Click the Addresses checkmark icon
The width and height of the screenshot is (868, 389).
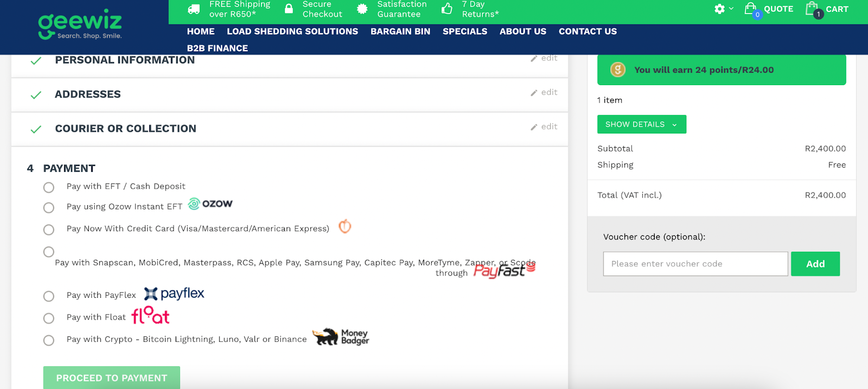(36, 95)
